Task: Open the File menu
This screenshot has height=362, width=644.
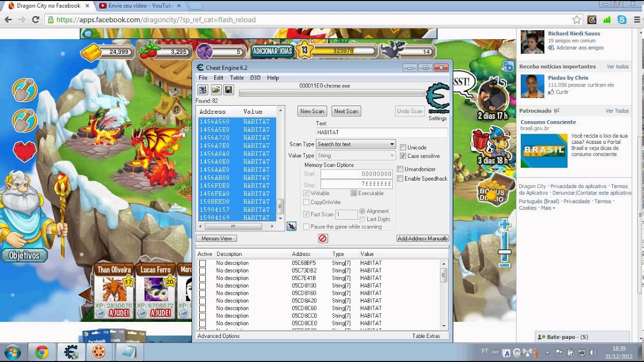Action: tap(203, 78)
